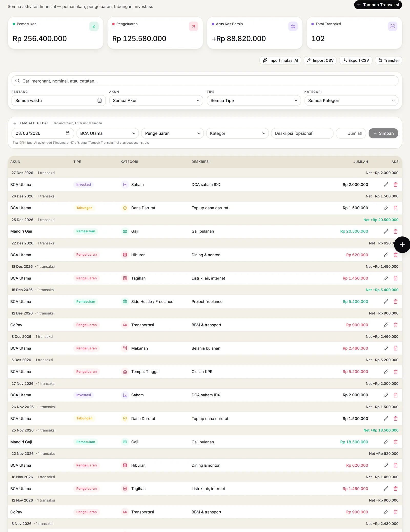This screenshot has height=532, width=410.
Task: Click the Pengeluaran card arrow icon
Action: pyautogui.click(x=193, y=26)
